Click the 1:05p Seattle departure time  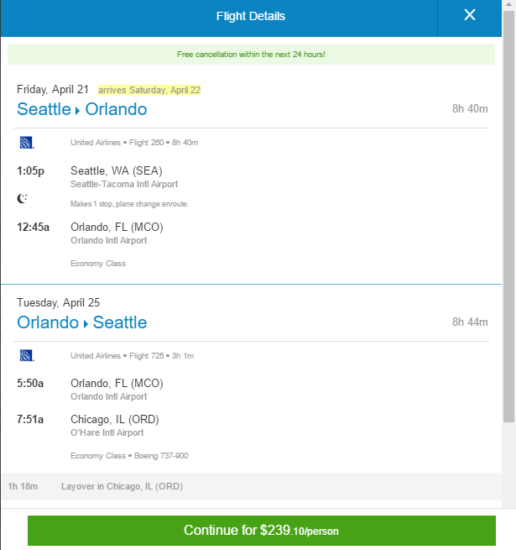tap(31, 171)
